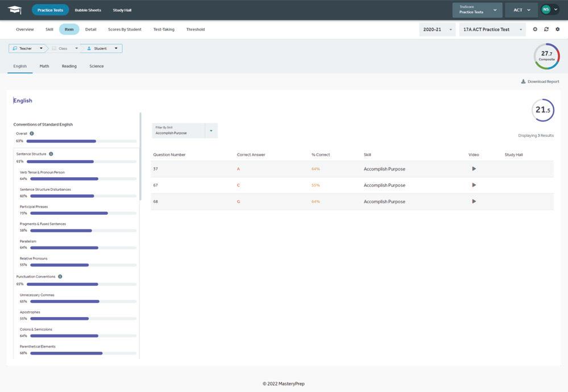Open the settings gear icon
Screen dimensions: 568x392
pyautogui.click(x=558, y=30)
